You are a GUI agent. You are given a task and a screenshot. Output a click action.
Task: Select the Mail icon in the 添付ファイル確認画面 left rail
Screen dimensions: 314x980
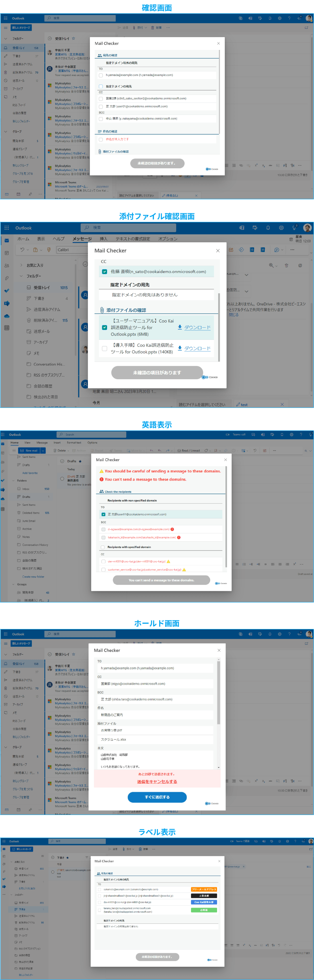(7, 240)
